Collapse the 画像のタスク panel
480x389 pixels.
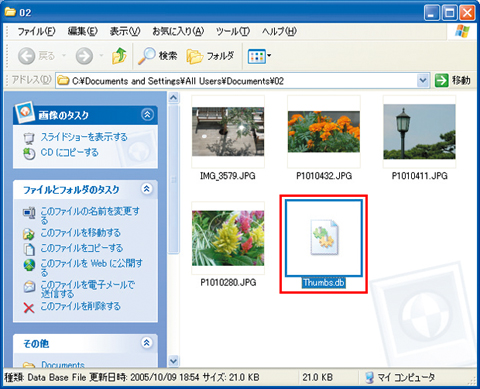(x=147, y=115)
